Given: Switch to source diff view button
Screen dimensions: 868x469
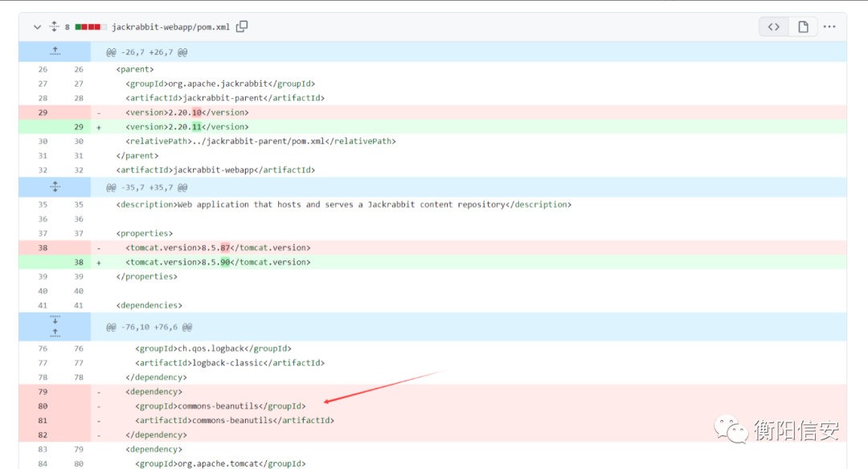Looking at the screenshot, I should coord(774,27).
